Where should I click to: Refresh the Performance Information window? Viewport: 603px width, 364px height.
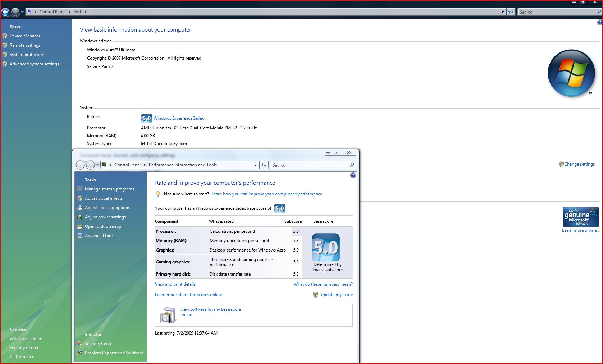264,165
